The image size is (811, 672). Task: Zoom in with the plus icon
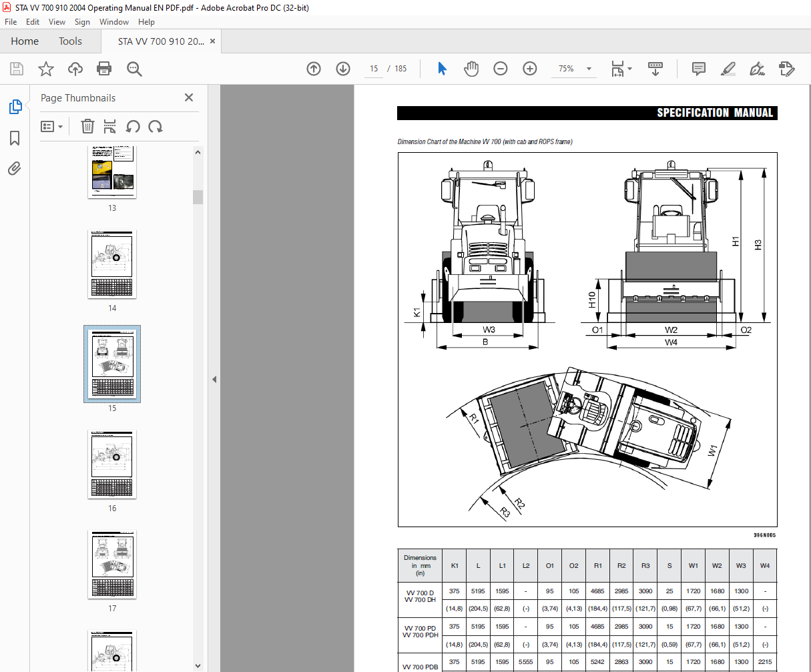click(530, 69)
